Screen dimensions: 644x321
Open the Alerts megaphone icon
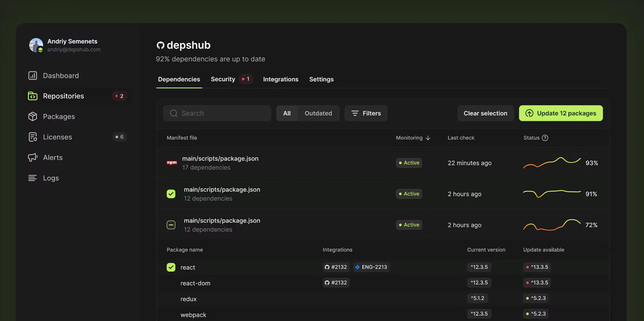tap(33, 158)
